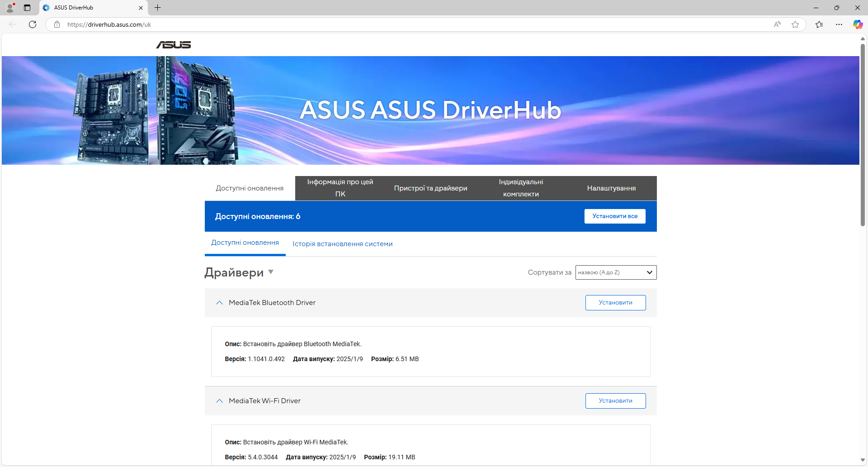Open the Favorites list icon

[x=819, y=24]
